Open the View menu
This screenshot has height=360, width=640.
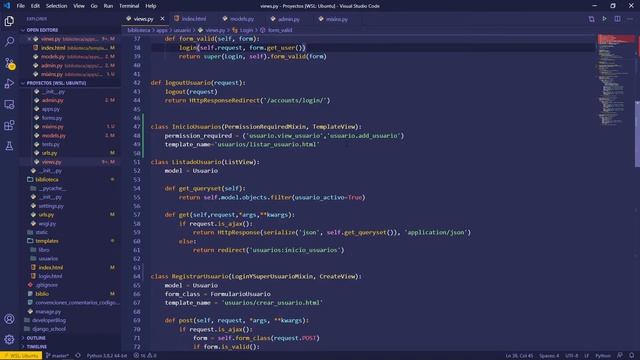pos(79,6)
